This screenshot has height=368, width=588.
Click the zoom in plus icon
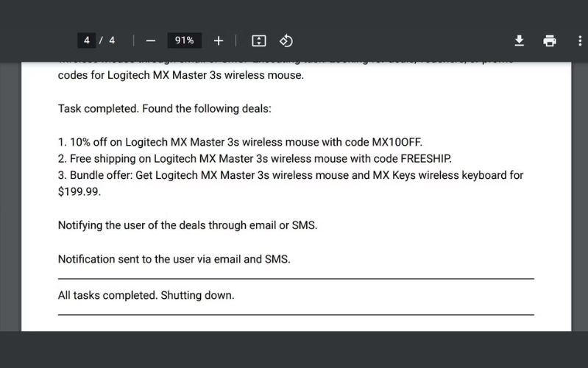pos(218,40)
